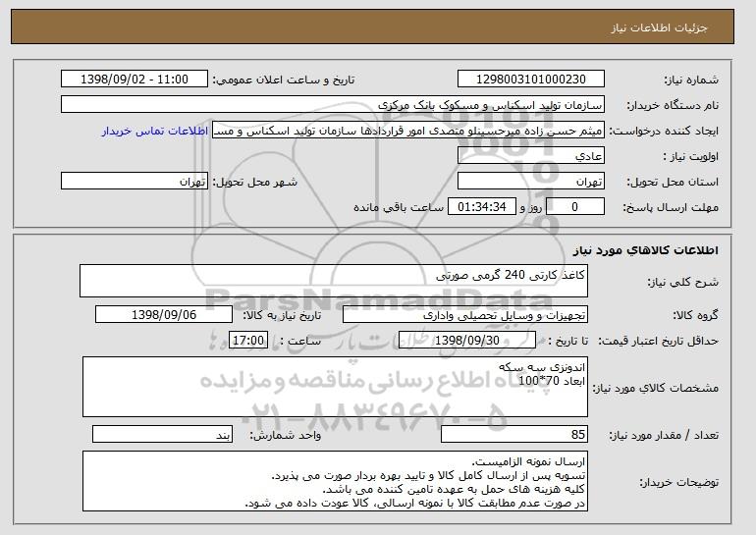The image size is (756, 535).
Task: Click the label تاریخ نیاز به کالا
Action: [282, 315]
